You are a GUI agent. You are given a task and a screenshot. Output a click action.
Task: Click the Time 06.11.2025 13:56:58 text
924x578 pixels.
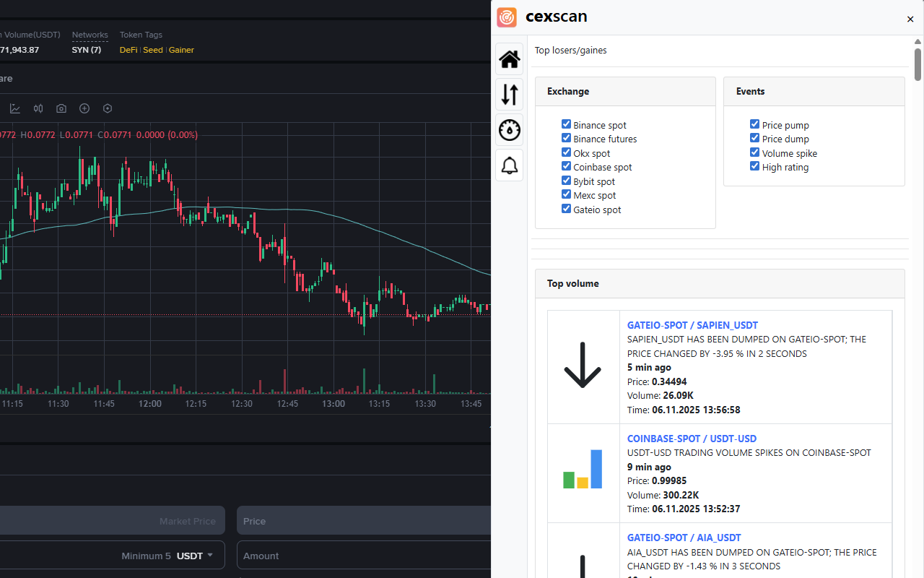click(684, 410)
